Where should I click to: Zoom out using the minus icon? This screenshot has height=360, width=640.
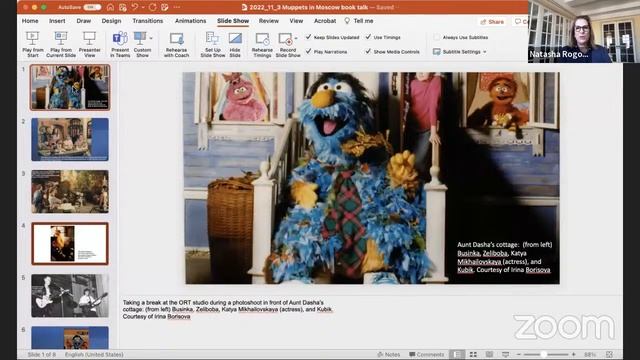pos(518,354)
